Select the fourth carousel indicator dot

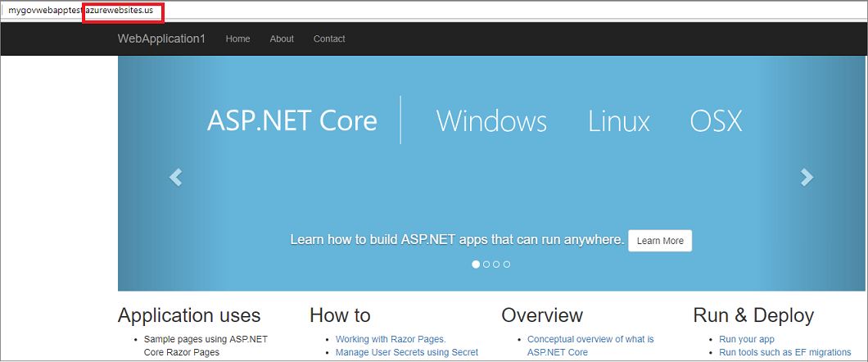(x=507, y=265)
